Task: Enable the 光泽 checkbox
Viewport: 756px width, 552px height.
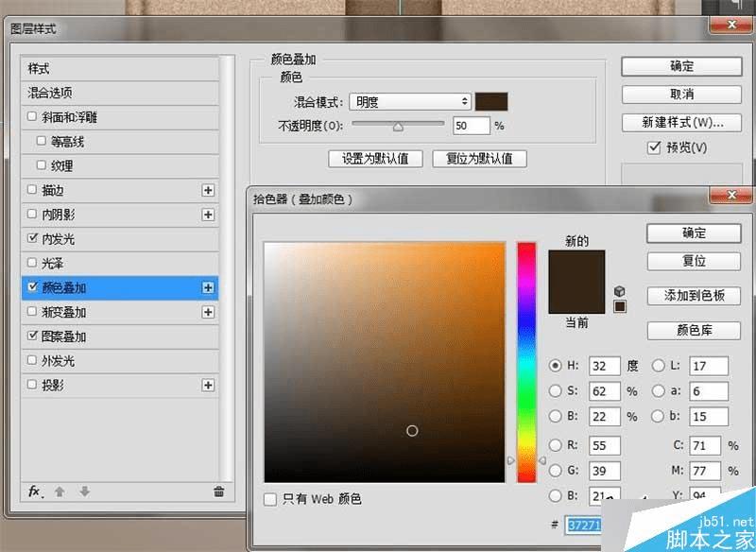Action: click(32, 262)
